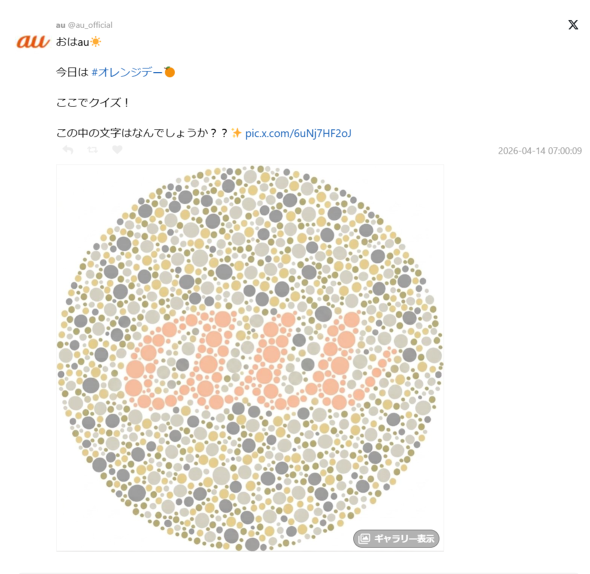Click the orange dotted letter a in image
The width and height of the screenshot is (590, 574).
pyautogui.click(x=177, y=360)
